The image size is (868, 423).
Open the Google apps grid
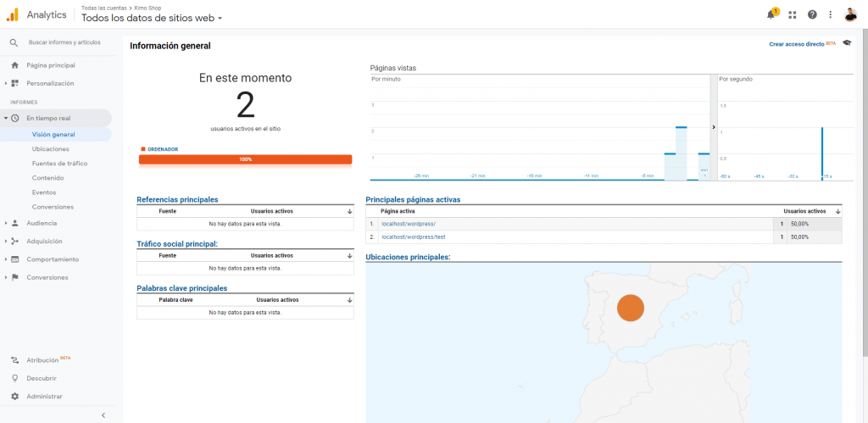(x=793, y=15)
